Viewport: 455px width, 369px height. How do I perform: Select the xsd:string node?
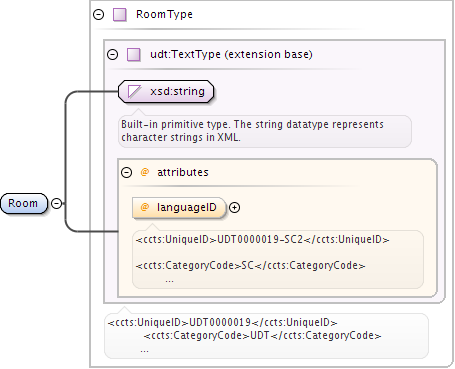click(x=166, y=91)
